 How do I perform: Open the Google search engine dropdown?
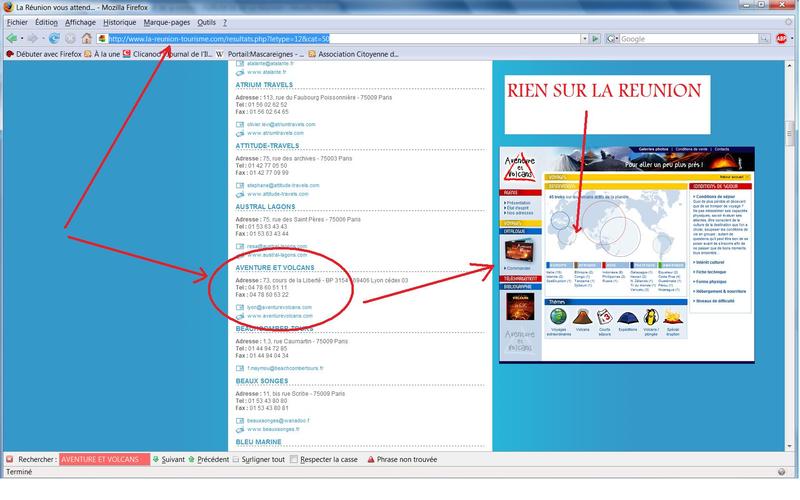pos(614,38)
